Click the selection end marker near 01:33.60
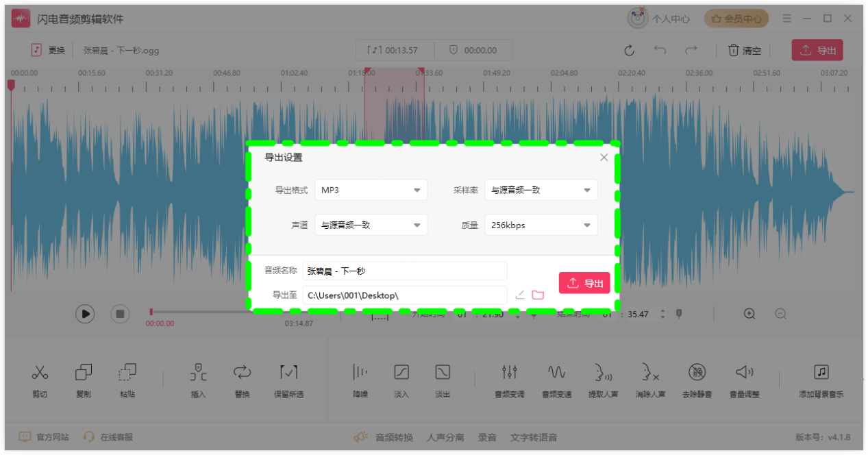Screen dimensions: 868x455 tap(421, 72)
